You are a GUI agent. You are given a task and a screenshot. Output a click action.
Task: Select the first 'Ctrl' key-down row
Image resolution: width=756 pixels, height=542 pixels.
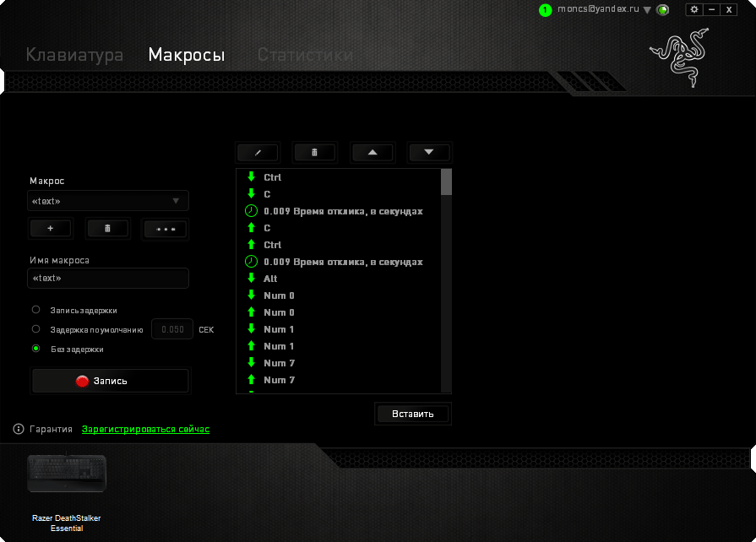click(x=339, y=177)
